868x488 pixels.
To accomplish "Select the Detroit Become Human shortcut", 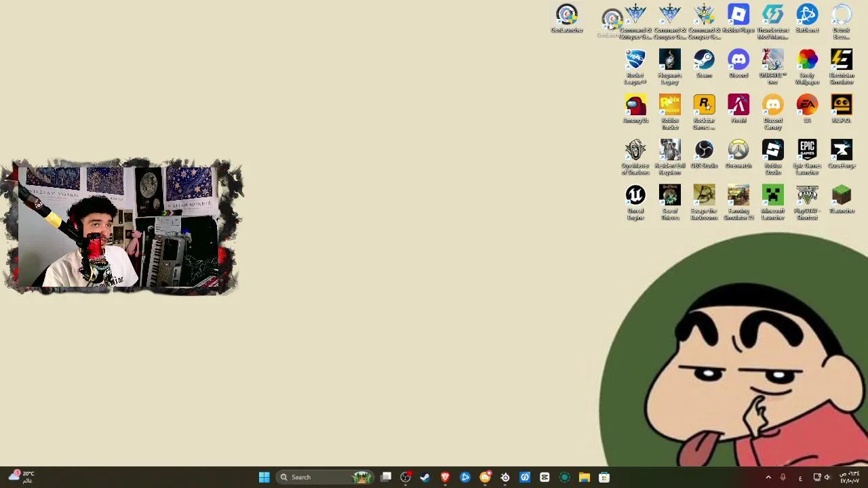I will (842, 21).
